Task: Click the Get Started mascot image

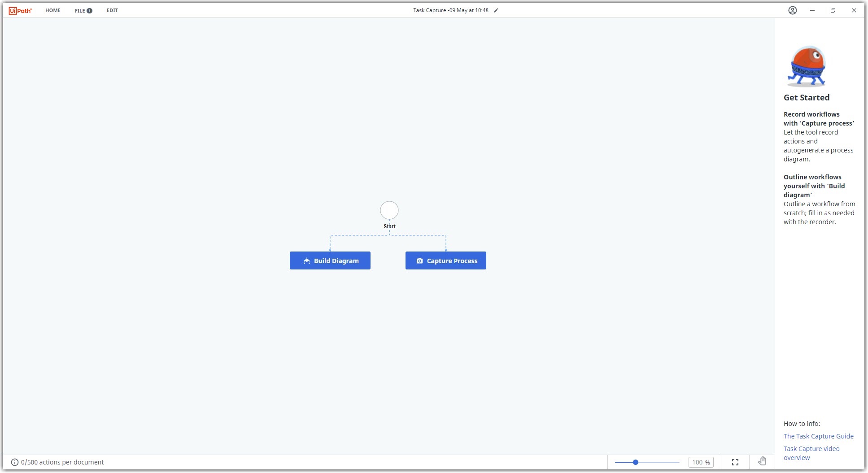Action: [x=806, y=67]
